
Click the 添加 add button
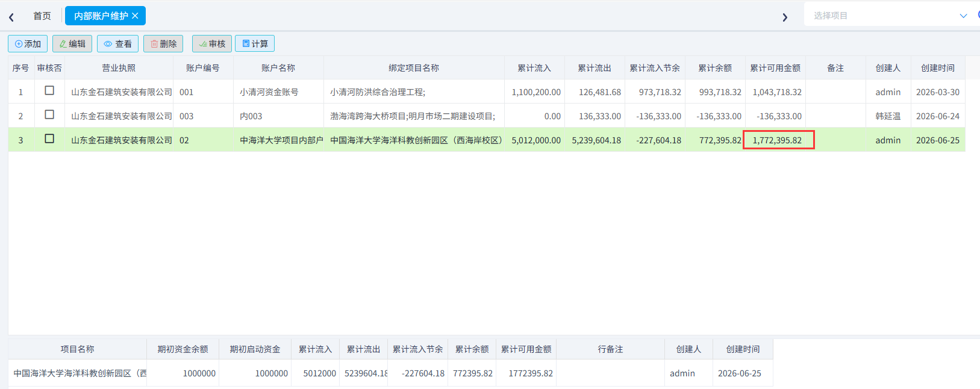pyautogui.click(x=28, y=44)
